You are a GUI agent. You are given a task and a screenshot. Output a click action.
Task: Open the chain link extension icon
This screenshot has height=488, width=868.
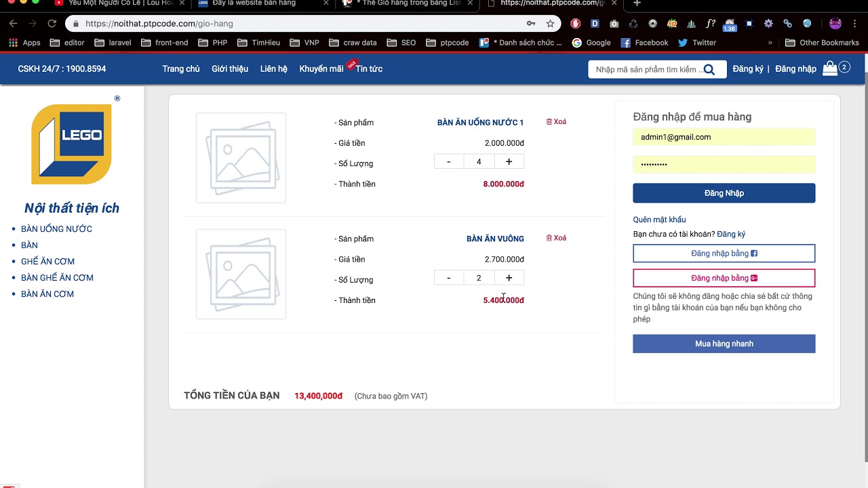[787, 24]
